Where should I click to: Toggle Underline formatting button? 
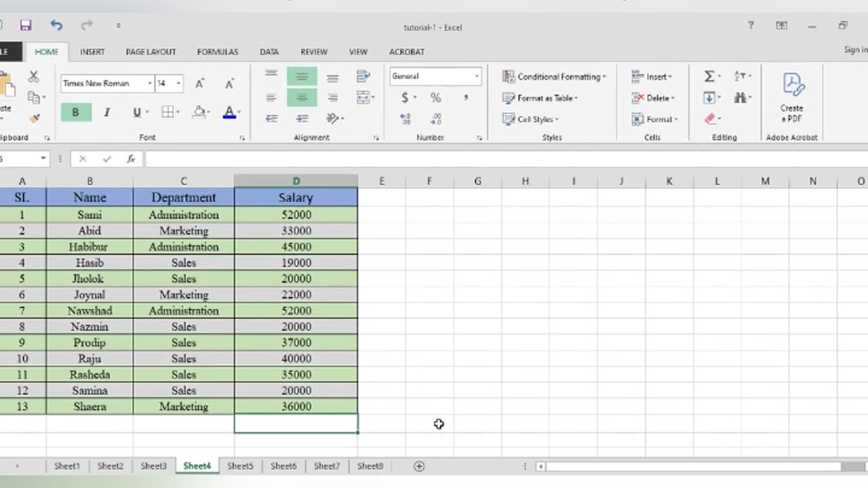[136, 113]
